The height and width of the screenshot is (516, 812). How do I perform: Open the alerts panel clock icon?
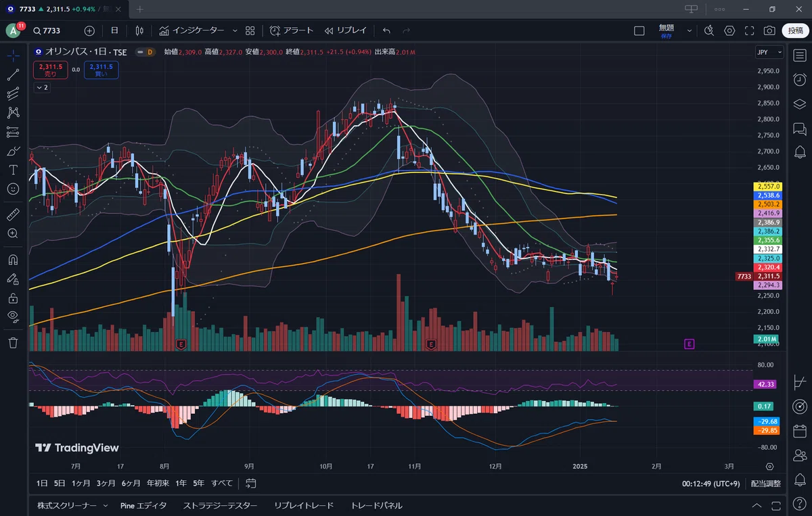[x=799, y=80]
